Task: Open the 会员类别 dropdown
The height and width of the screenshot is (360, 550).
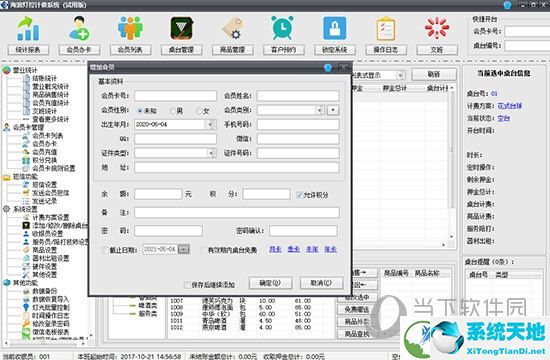Action: [x=319, y=110]
